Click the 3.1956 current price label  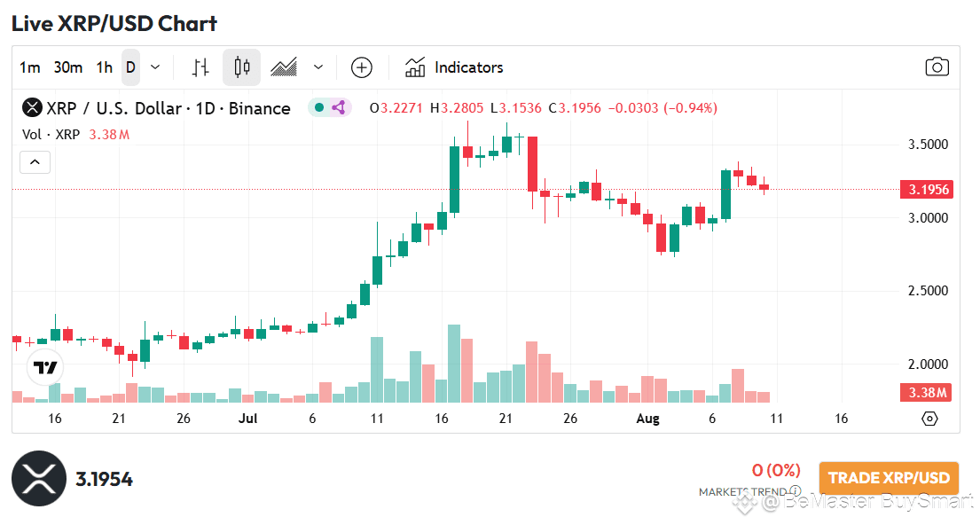(927, 190)
